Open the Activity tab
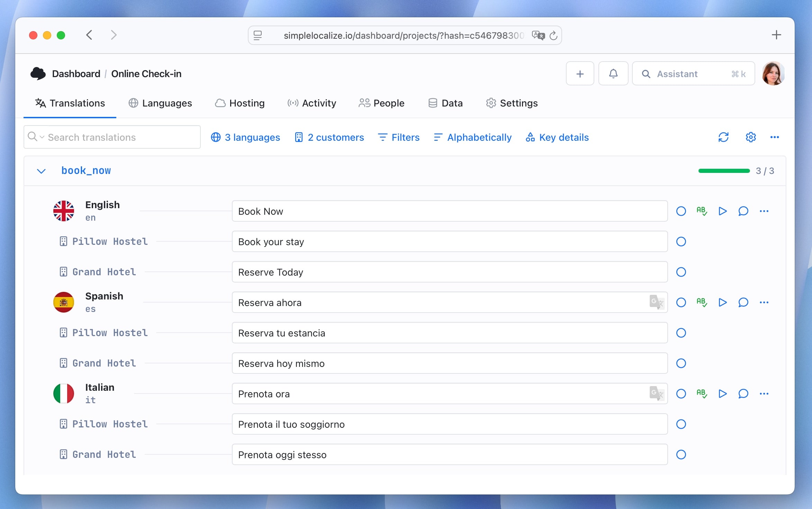Image resolution: width=812 pixels, height=509 pixels. (312, 103)
